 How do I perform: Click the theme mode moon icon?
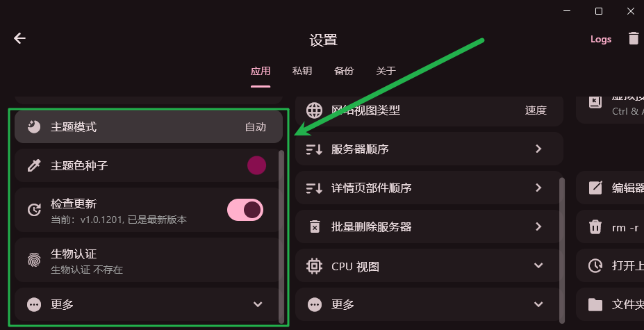[x=34, y=127]
